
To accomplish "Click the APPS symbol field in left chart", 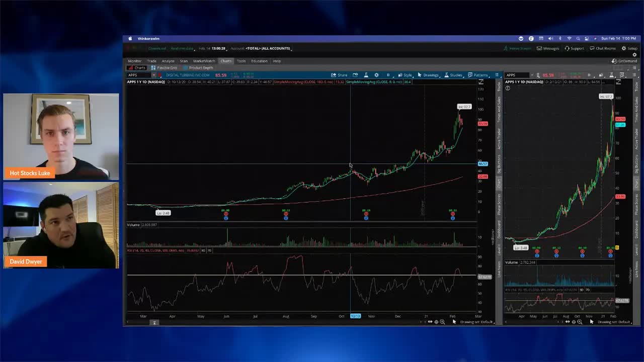I will 138,75.
